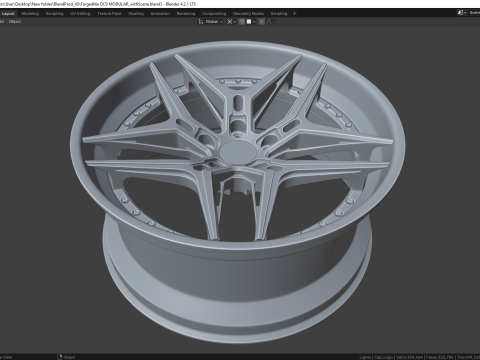Click the Verts count in status bar
This screenshot has height=360, width=480.
tap(410, 357)
